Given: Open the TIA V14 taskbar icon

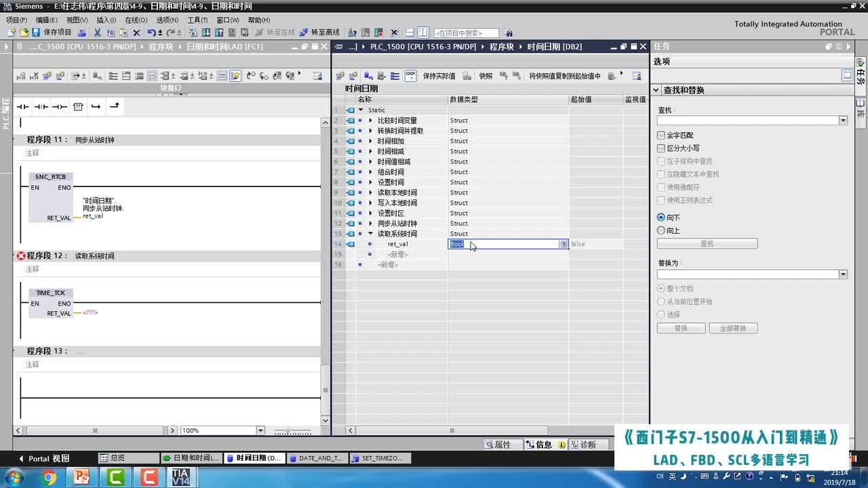Looking at the screenshot, I should click(180, 477).
